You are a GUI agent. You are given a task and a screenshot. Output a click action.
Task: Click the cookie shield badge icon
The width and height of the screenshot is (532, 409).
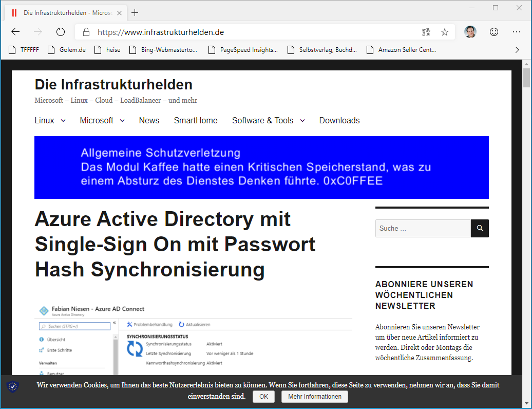(x=12, y=386)
